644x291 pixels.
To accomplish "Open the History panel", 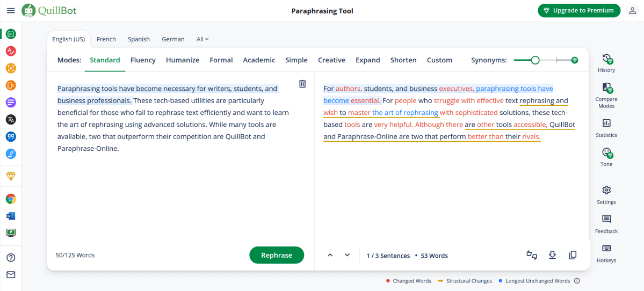I will [606, 63].
